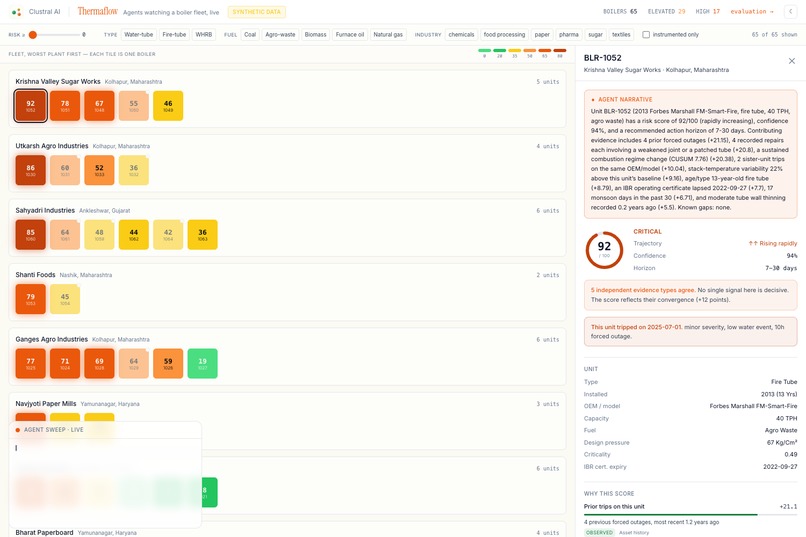Open Krishna Valley boiler tile scoring 55
Image resolution: width=806 pixels, height=537 pixels.
pyautogui.click(x=134, y=106)
